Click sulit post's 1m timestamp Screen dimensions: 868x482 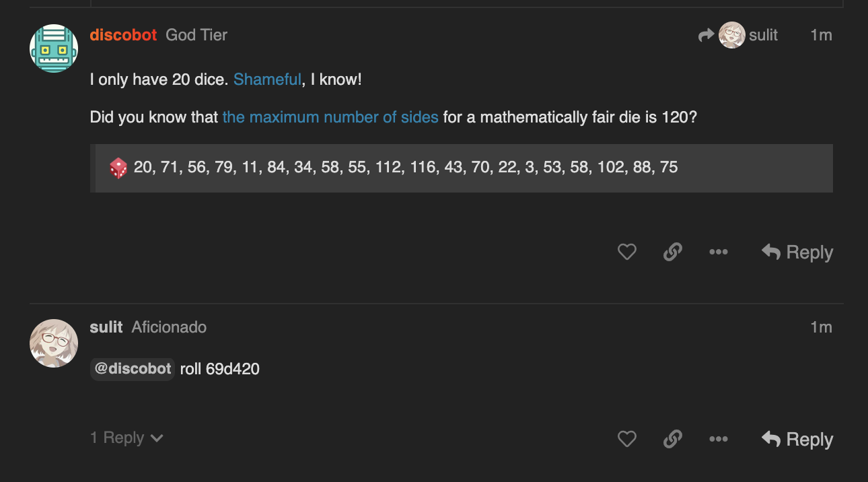click(x=821, y=327)
